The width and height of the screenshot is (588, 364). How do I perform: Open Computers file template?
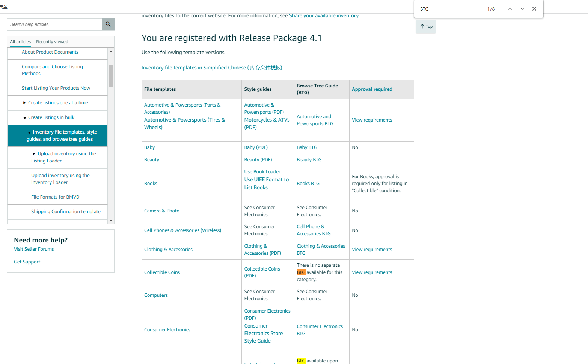[x=156, y=295]
